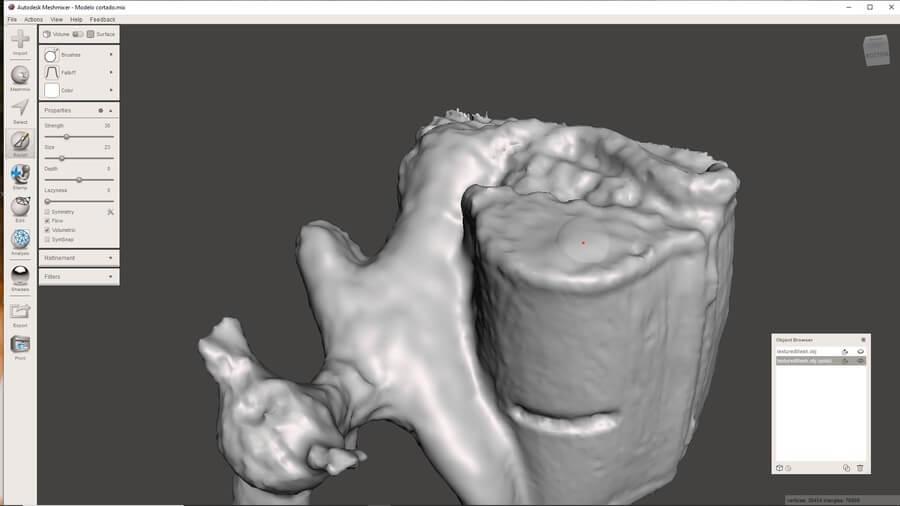Click the Lazyness slider handle
This screenshot has width=900, height=506.
pos(48,201)
